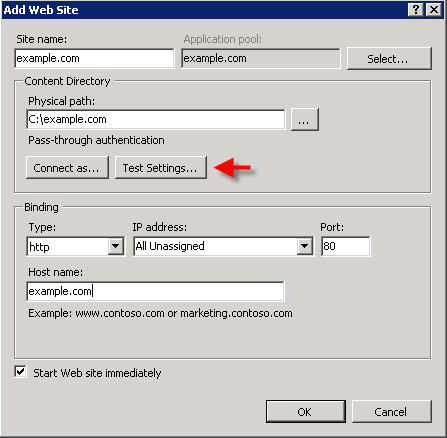Click the Application pool text box
The height and width of the screenshot is (438, 447).
point(261,58)
